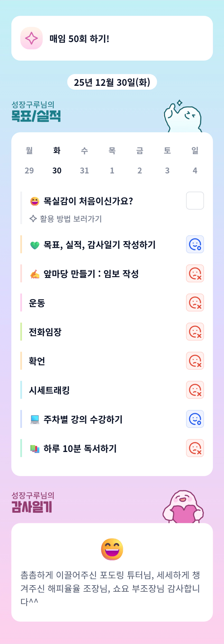The height and width of the screenshot is (644, 224).
Task: Open the 활용 방법 보러가기 link
Action: coord(70,219)
